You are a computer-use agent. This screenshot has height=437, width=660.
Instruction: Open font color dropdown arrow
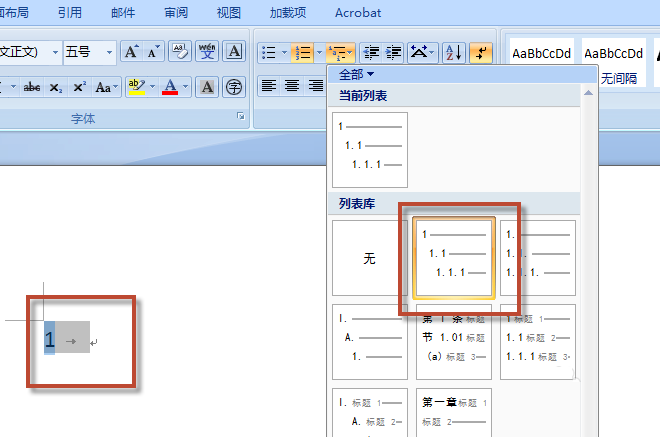(x=186, y=87)
